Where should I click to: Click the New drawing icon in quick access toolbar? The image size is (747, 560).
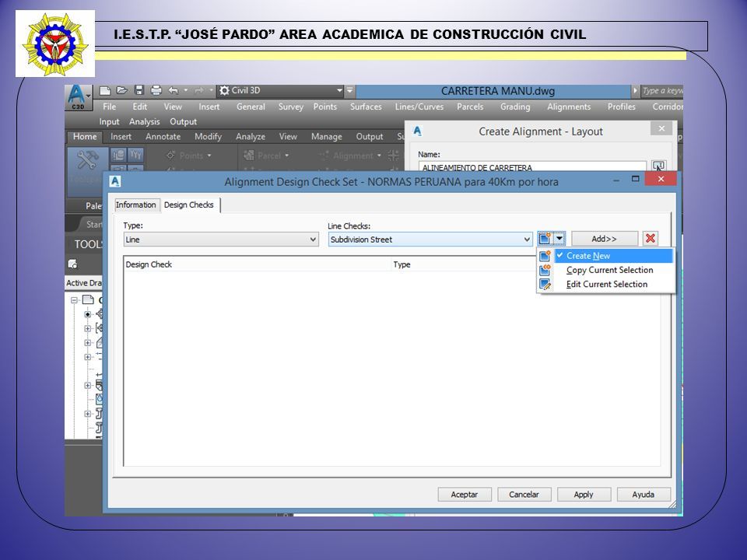(105, 90)
